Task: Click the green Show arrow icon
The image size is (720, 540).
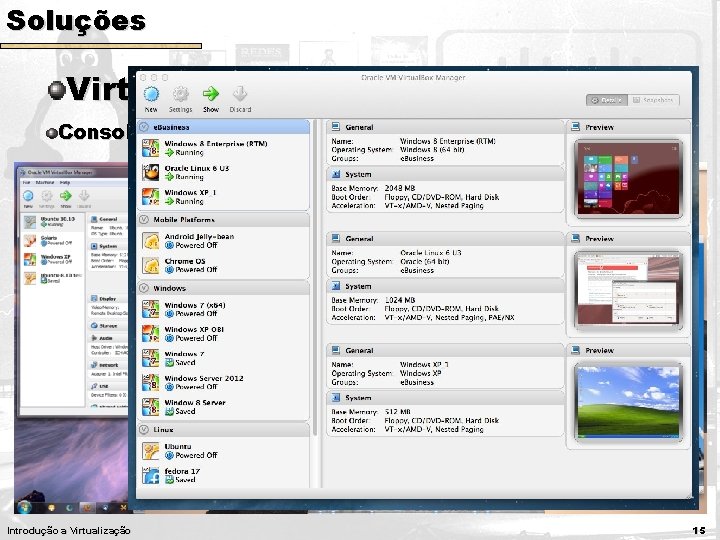Action: [211, 94]
